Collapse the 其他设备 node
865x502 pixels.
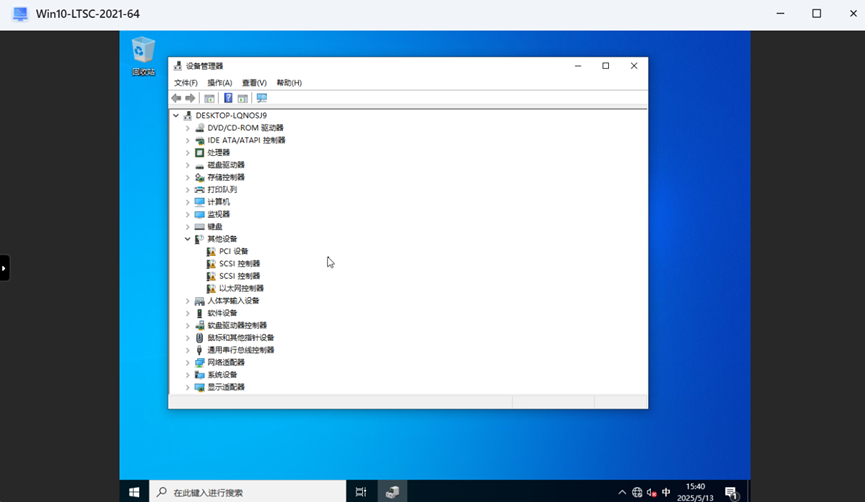click(x=188, y=239)
